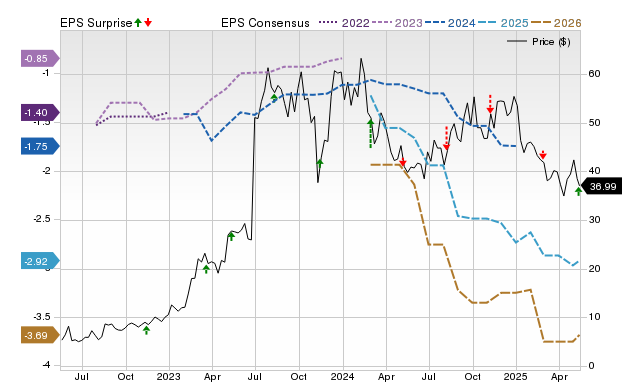The width and height of the screenshot is (640, 382).
Task: Click the EPS Consensus legend label
Action: click(x=265, y=23)
